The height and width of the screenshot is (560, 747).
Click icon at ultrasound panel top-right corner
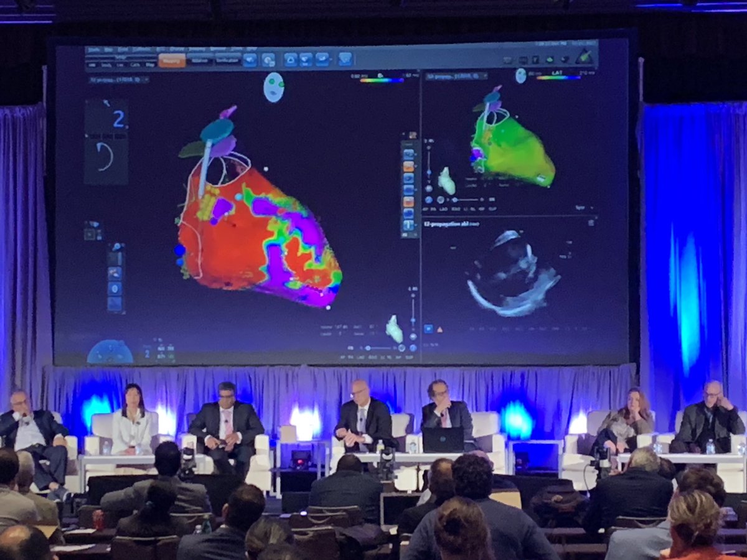pyautogui.click(x=591, y=222)
